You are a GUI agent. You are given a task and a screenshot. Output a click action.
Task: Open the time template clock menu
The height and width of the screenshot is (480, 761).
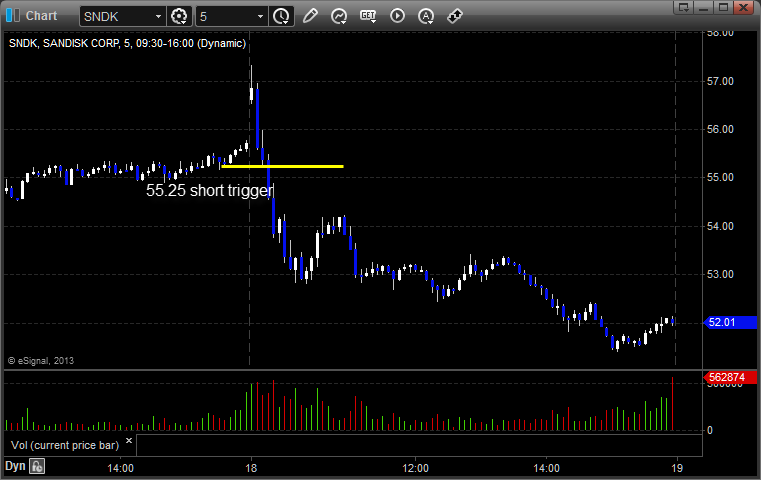(281, 17)
